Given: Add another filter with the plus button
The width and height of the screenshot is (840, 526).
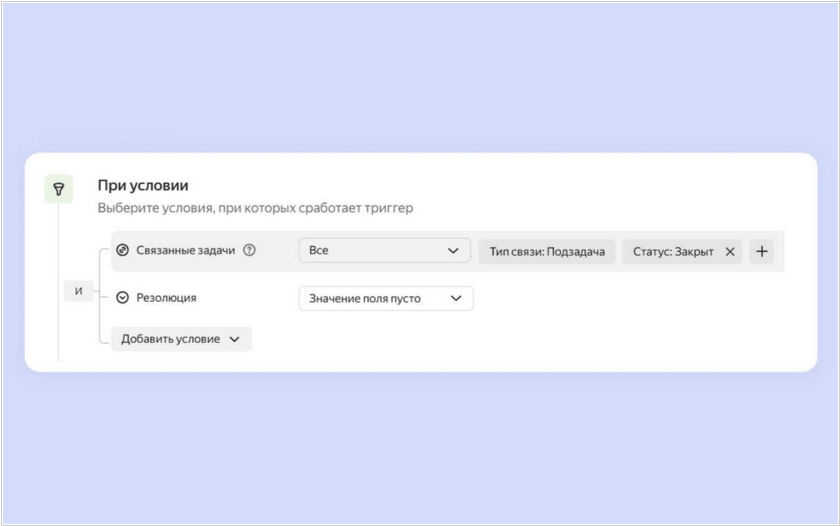Looking at the screenshot, I should click(761, 252).
